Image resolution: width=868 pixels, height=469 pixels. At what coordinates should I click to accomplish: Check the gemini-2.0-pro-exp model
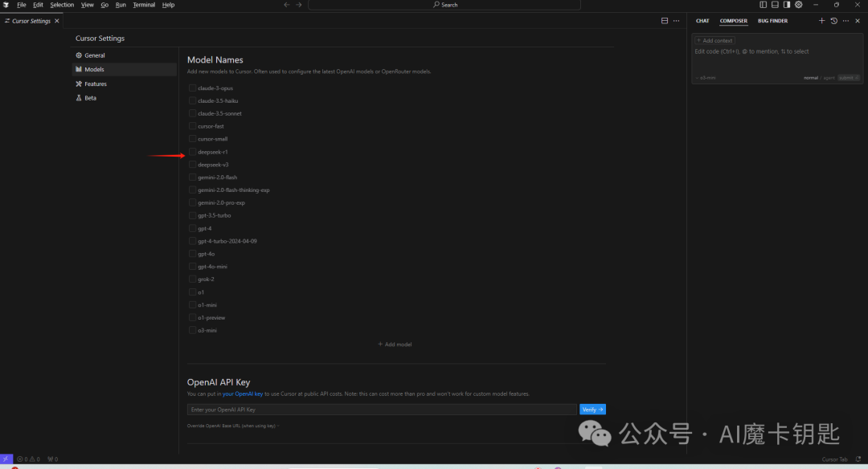pyautogui.click(x=192, y=202)
